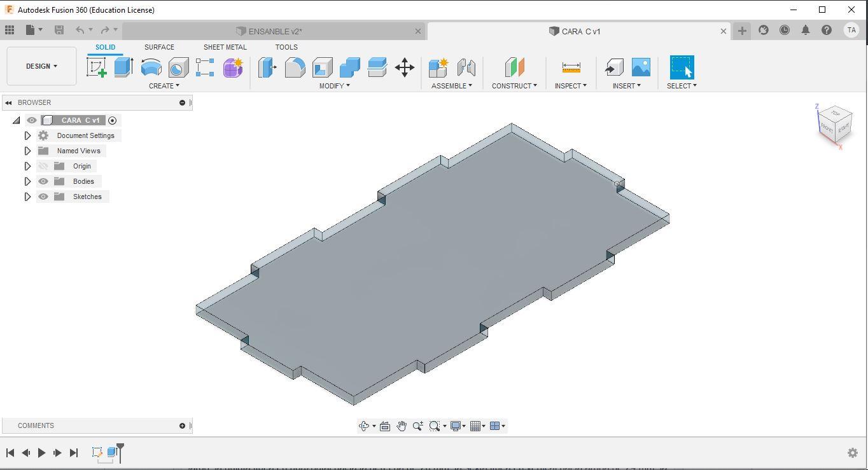Switch to the TOOLS tab
Screen dimensions: 868x470
pos(286,47)
